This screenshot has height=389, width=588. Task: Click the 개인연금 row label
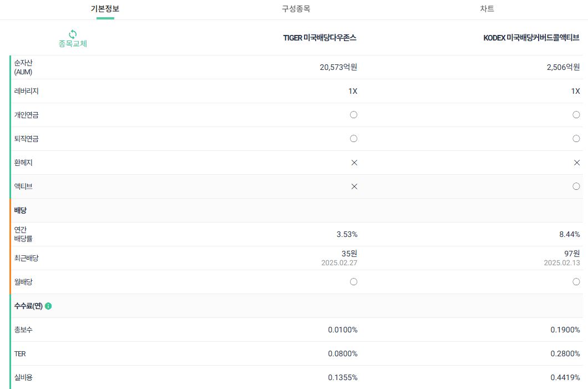pos(26,115)
